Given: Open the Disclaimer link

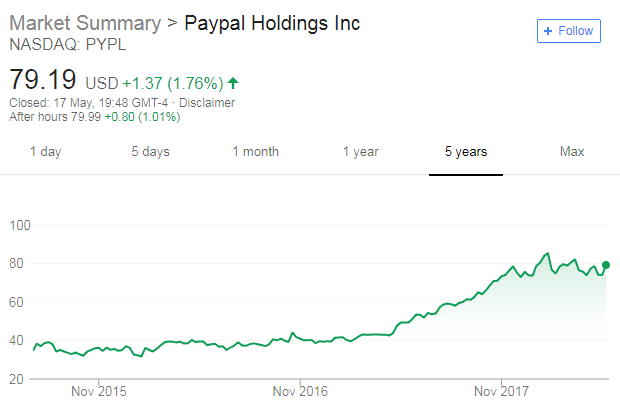Looking at the screenshot, I should pyautogui.click(x=208, y=102).
